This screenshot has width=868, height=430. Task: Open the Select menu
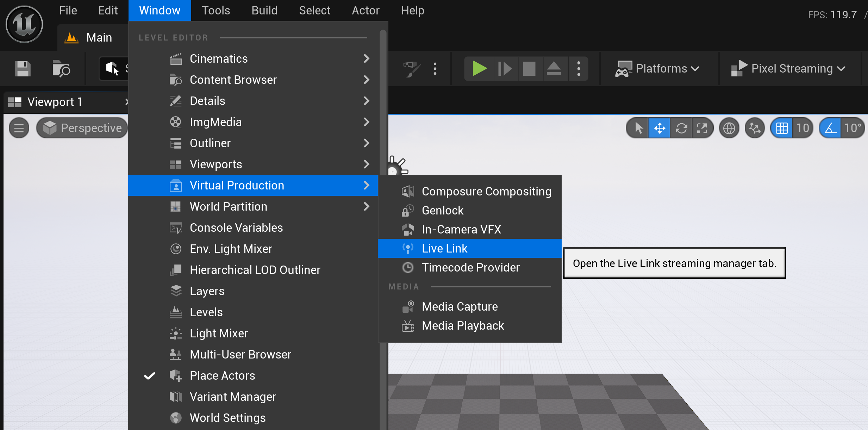coord(315,11)
